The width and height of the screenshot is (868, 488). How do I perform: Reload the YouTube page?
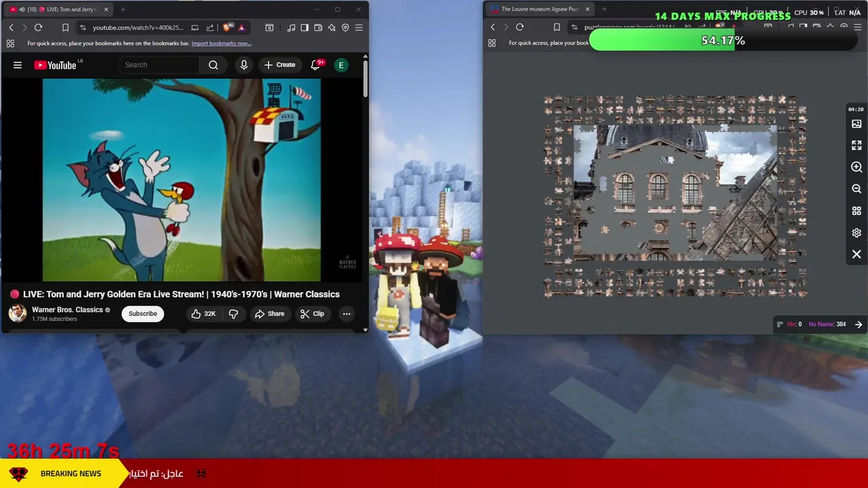coord(38,28)
